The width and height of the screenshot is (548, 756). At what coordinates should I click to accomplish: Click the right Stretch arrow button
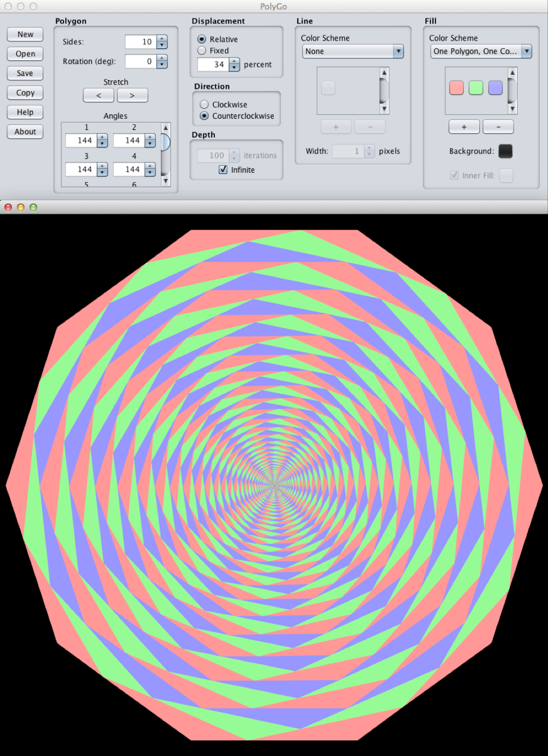tap(132, 95)
